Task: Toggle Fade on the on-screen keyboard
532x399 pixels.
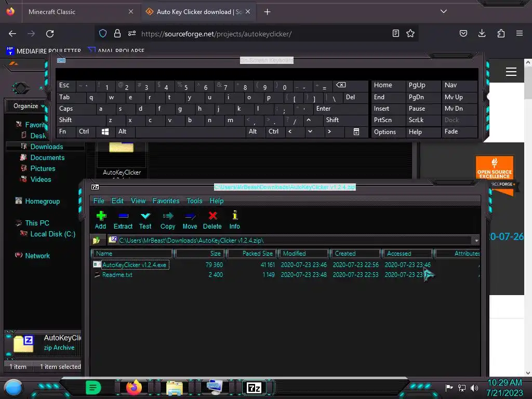Action: [x=459, y=131]
